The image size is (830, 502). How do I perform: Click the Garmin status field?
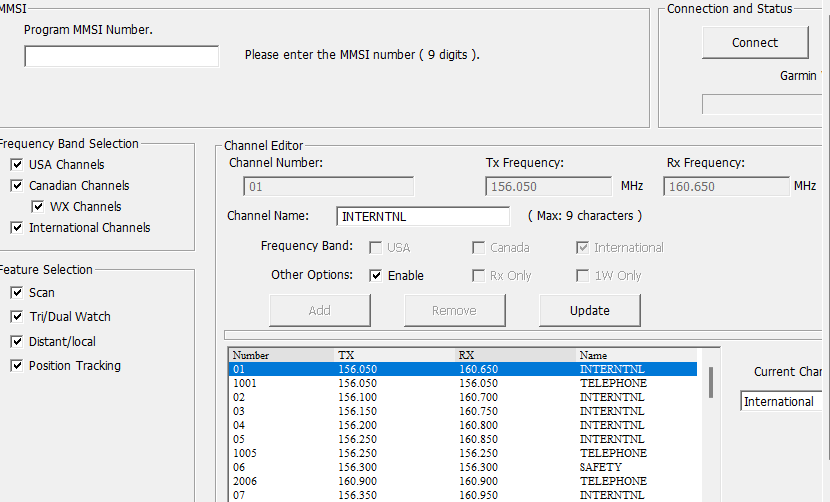[x=764, y=104]
